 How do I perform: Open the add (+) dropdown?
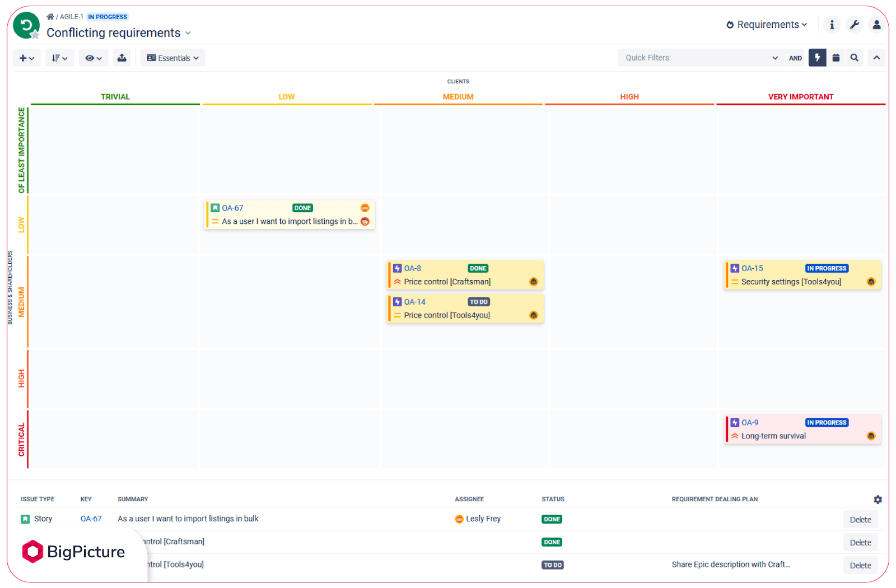27,58
